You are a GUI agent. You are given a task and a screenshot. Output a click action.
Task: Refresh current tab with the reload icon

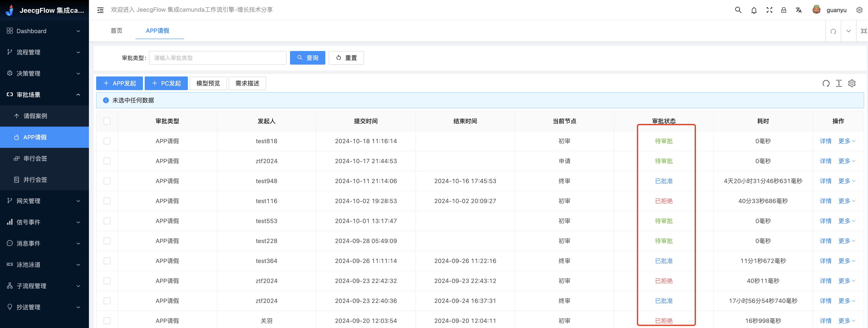click(x=833, y=31)
